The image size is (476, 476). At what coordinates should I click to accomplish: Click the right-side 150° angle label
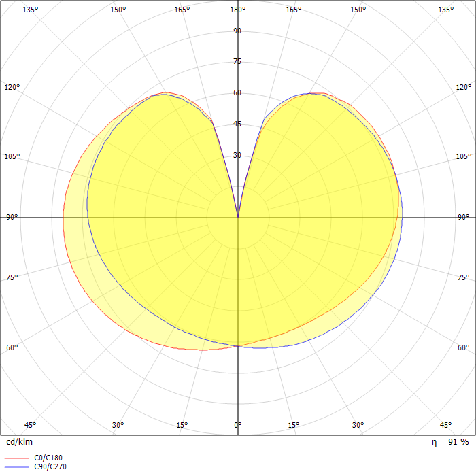(x=358, y=10)
